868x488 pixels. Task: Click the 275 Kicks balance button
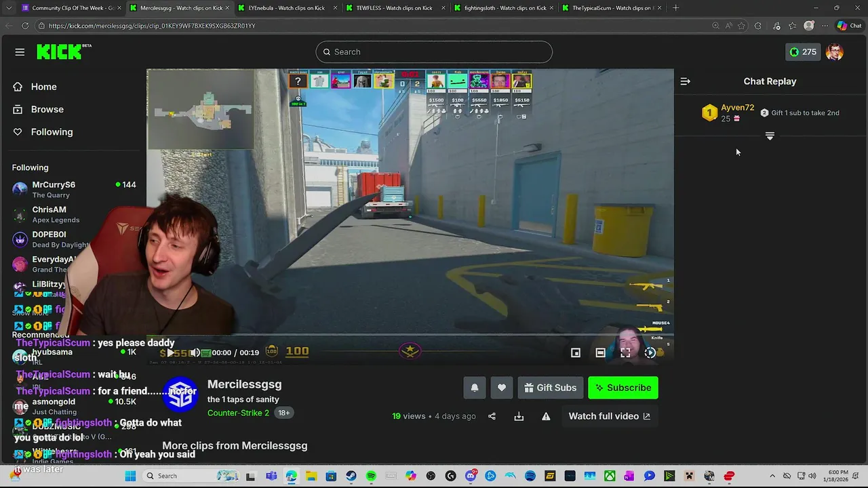click(x=803, y=52)
